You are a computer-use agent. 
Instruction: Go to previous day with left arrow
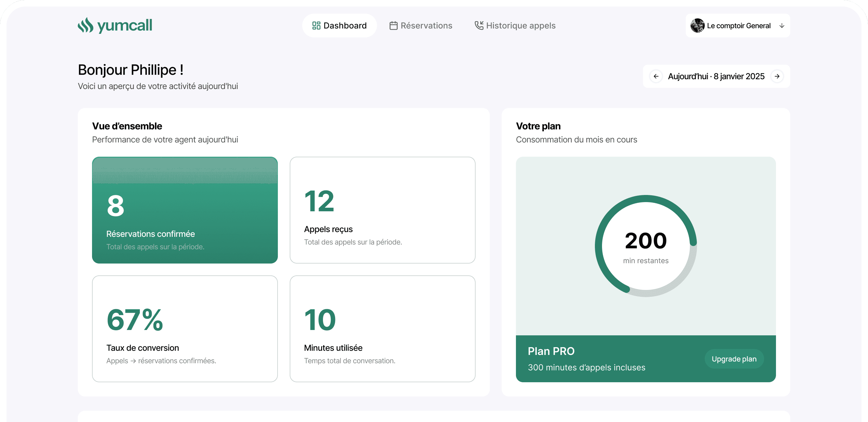656,77
